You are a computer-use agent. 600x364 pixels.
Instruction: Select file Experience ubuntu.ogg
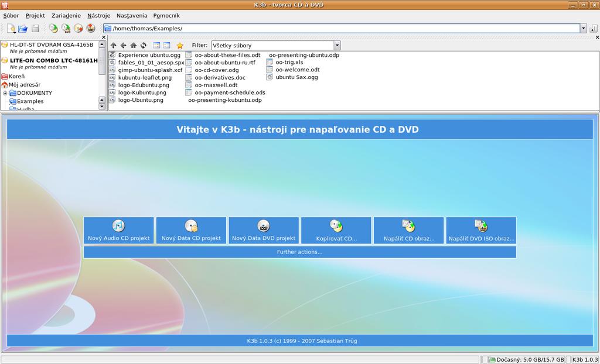click(x=149, y=55)
